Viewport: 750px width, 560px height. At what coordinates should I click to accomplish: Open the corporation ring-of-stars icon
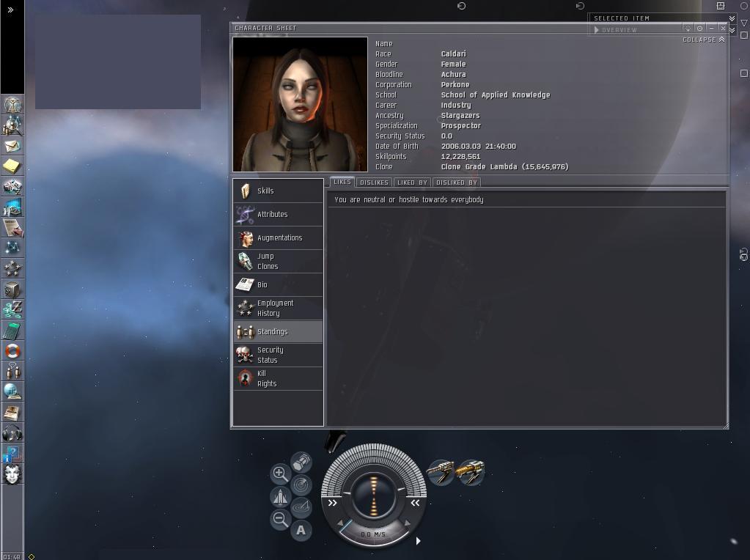click(x=12, y=268)
